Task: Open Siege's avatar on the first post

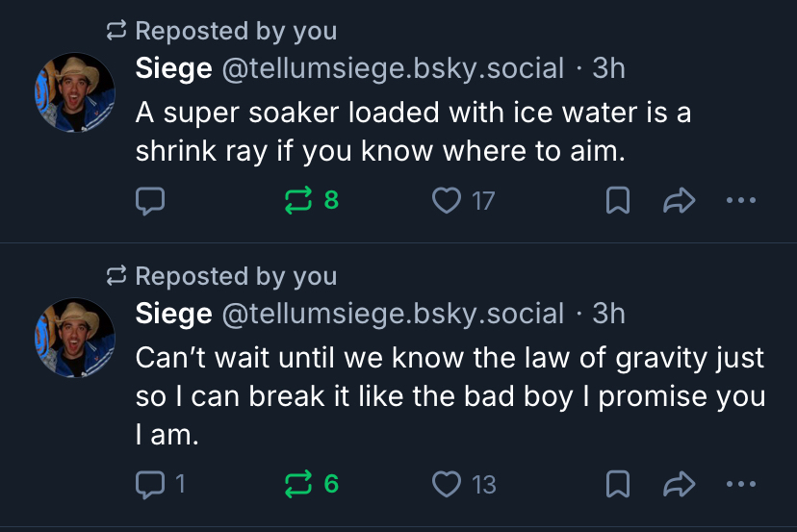Action: pos(75,92)
